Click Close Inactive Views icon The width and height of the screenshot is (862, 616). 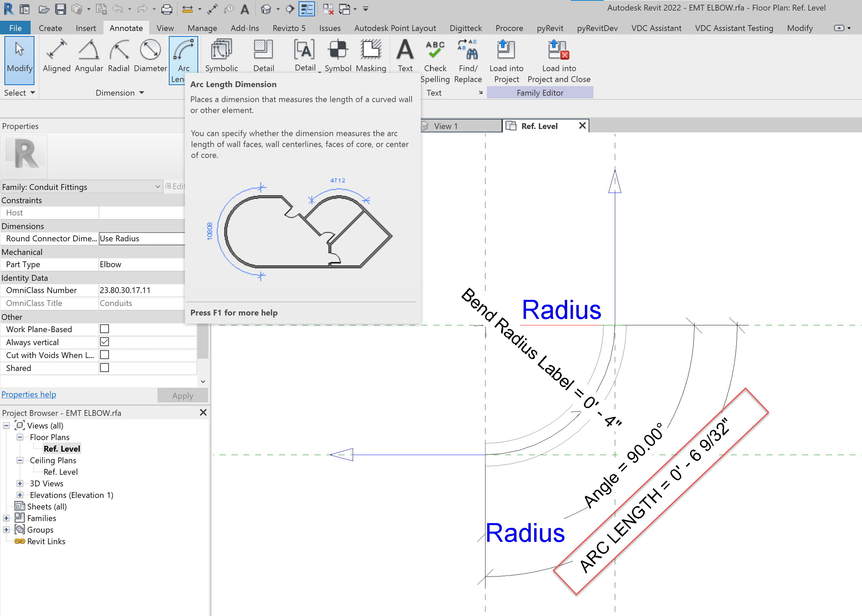pyautogui.click(x=328, y=9)
